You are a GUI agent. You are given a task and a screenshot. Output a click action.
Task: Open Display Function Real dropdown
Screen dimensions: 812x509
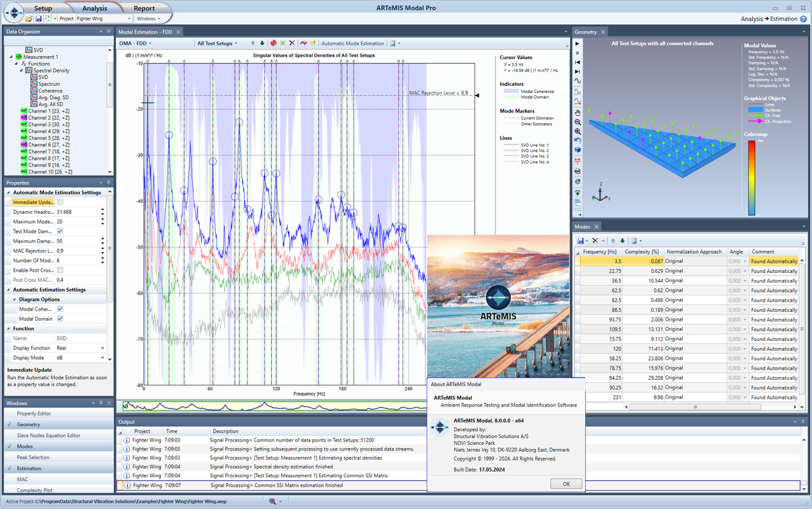[103, 348]
